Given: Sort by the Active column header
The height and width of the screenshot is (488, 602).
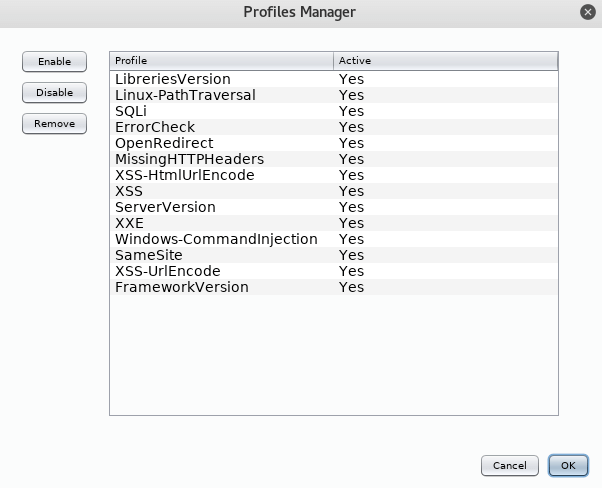Looking at the screenshot, I should coord(445,61).
